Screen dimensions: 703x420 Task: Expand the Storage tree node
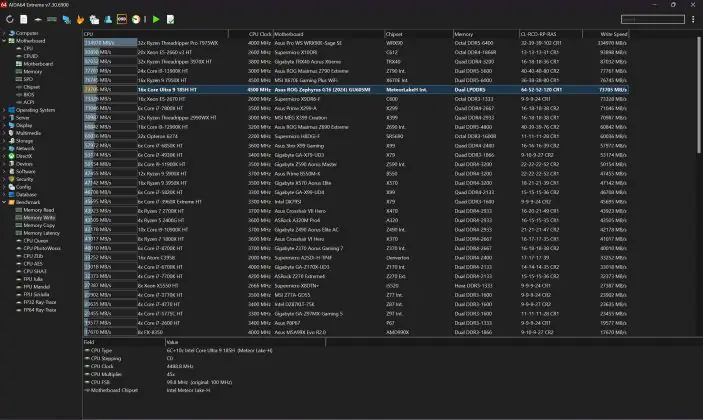click(x=4, y=141)
